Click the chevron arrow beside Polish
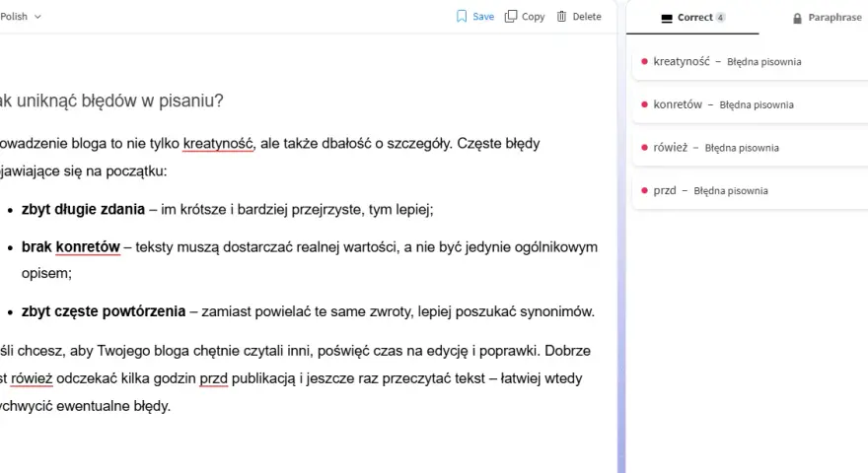 coord(37,17)
